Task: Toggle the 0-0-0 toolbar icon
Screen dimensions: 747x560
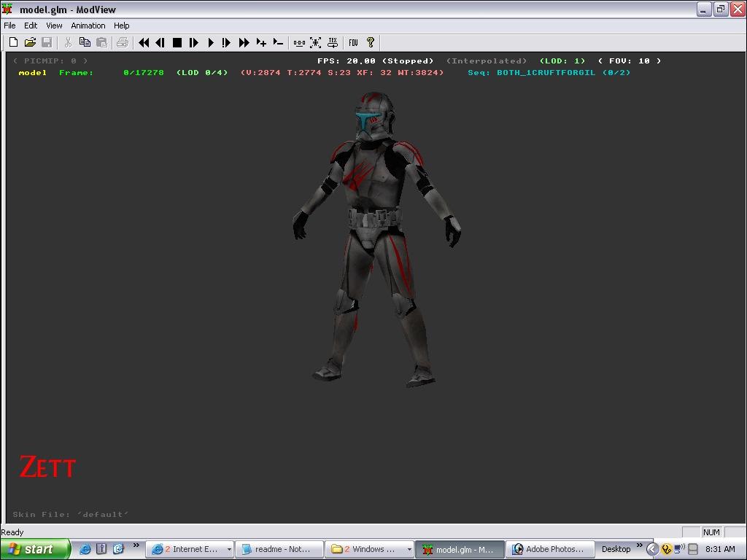Action: [x=299, y=43]
